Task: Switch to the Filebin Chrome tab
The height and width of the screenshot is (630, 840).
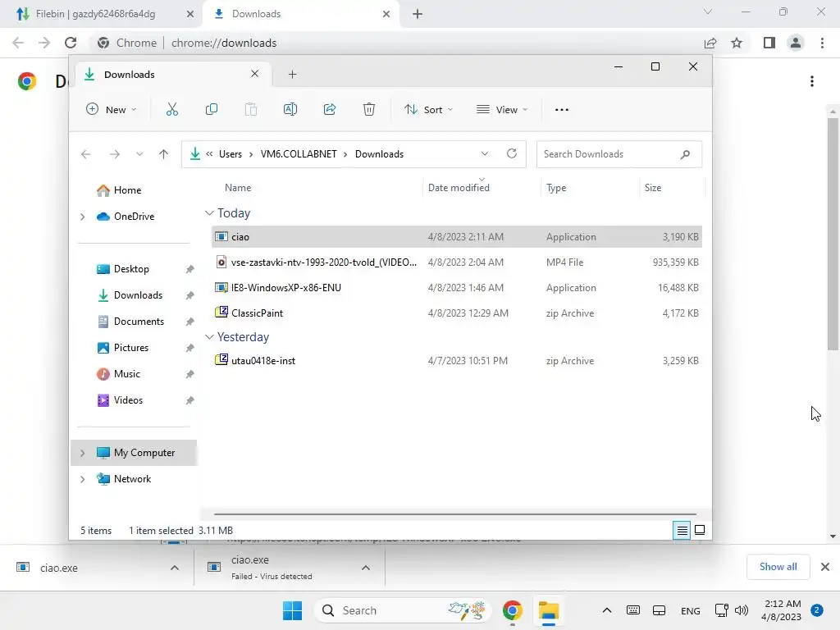Action: point(102,14)
